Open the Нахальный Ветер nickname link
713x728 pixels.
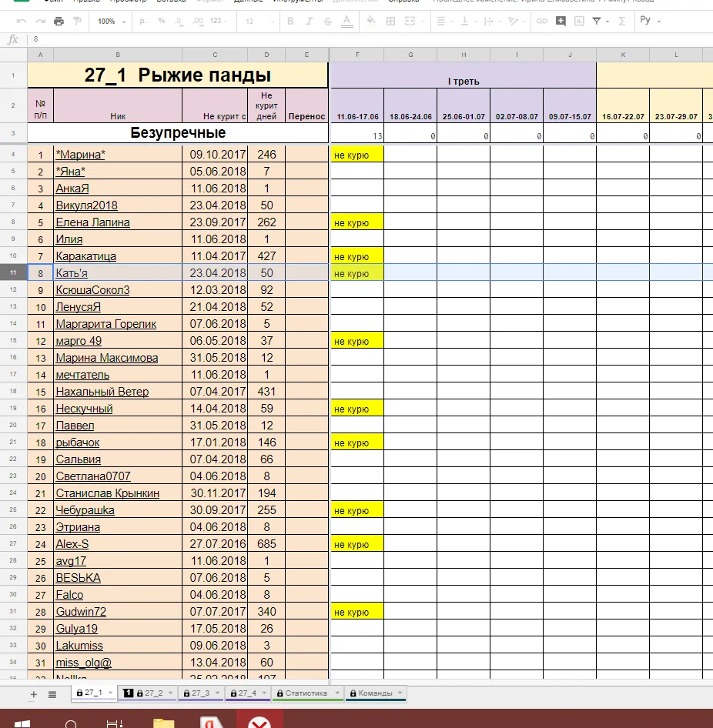tap(102, 392)
